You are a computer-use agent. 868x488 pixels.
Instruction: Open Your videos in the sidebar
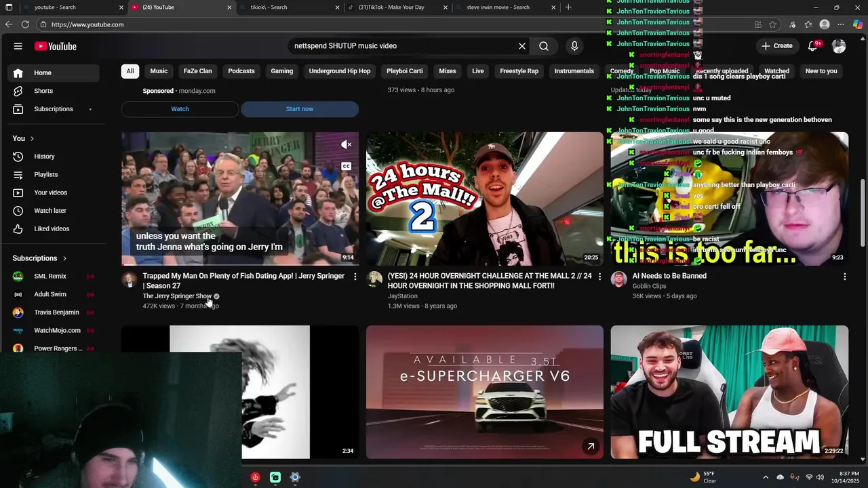click(54, 192)
